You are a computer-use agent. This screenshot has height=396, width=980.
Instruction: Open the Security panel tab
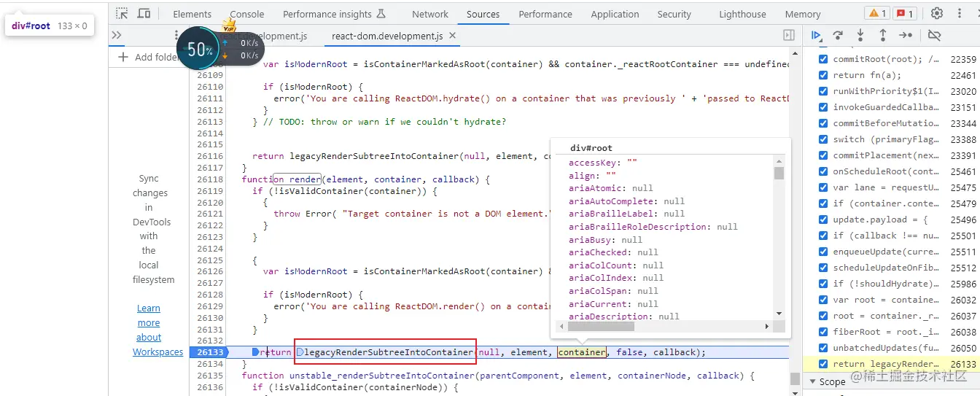click(x=674, y=14)
